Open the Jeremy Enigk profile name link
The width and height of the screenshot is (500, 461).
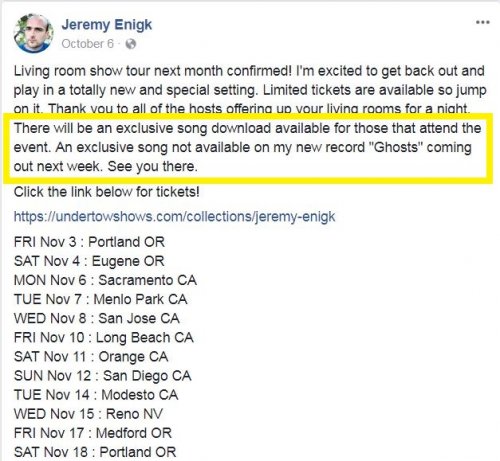pos(107,25)
